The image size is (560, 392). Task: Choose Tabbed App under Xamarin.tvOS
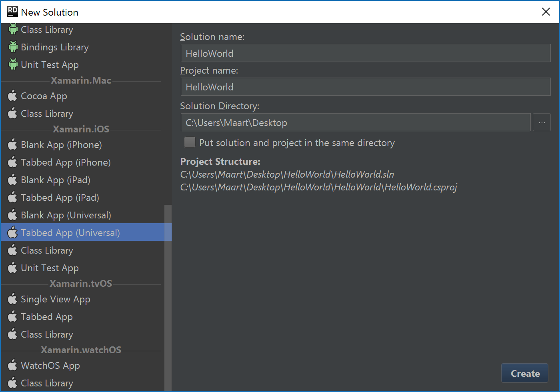click(82, 317)
